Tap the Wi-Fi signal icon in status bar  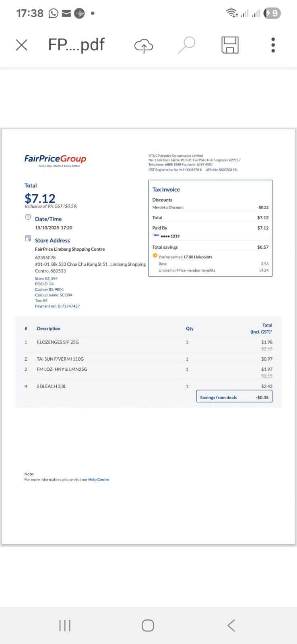[232, 13]
